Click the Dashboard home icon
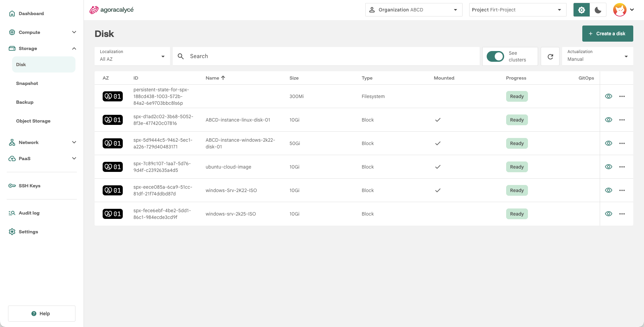The height and width of the screenshot is (327, 644). [x=12, y=13]
